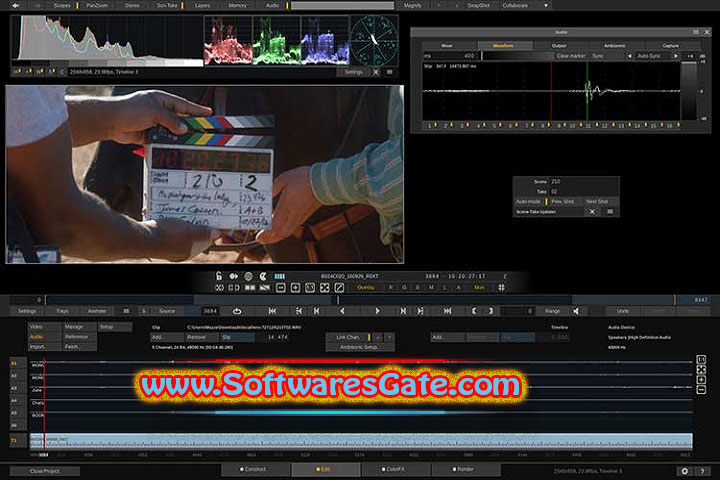The image size is (720, 480).
Task: Open the Layers menu item
Action: point(202,6)
